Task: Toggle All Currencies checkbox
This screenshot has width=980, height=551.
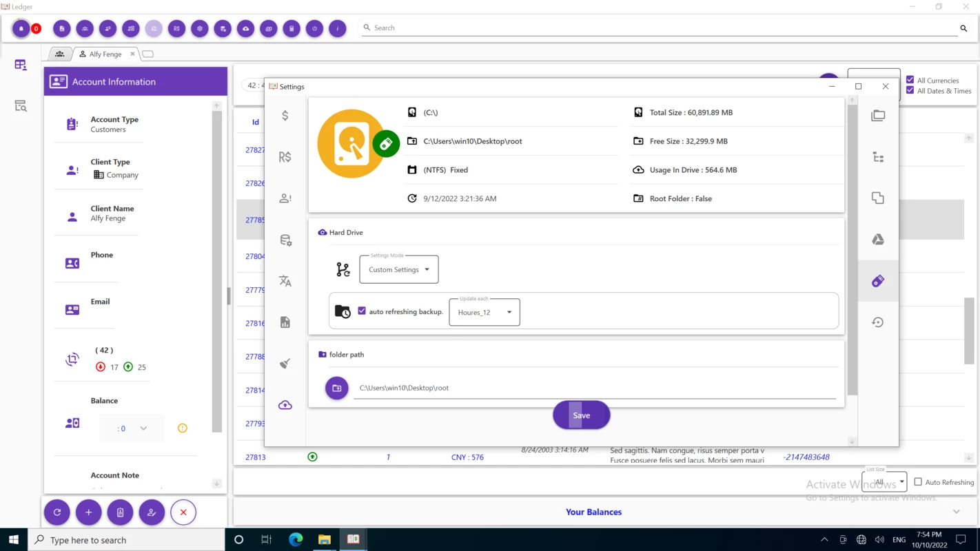Action: [x=910, y=80]
